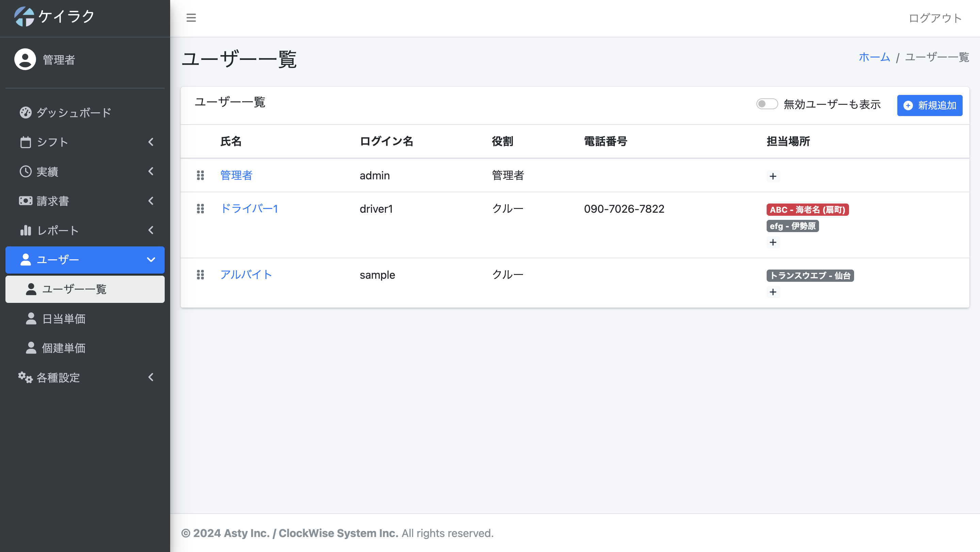The width and height of the screenshot is (980, 552).
Task: Open the アルバイト user link
Action: [246, 275]
